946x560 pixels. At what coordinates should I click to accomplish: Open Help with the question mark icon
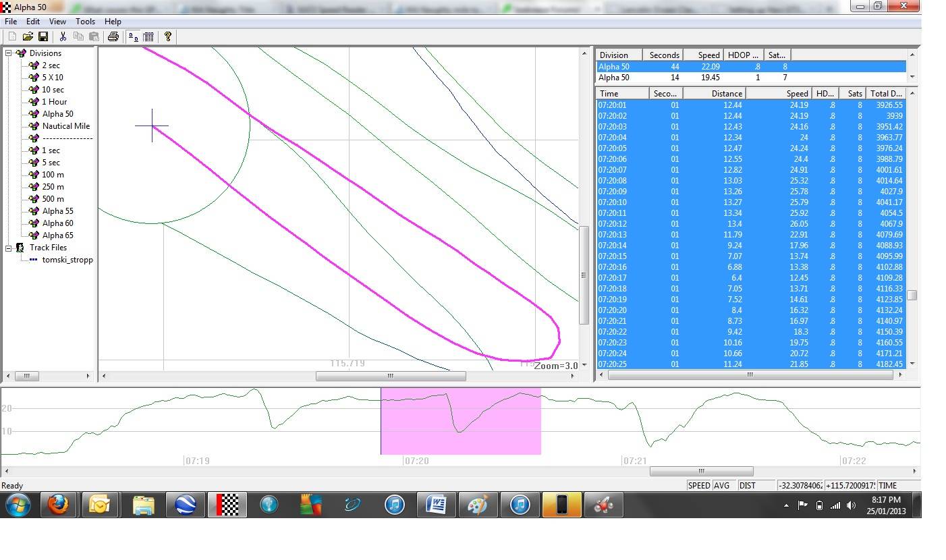click(168, 36)
